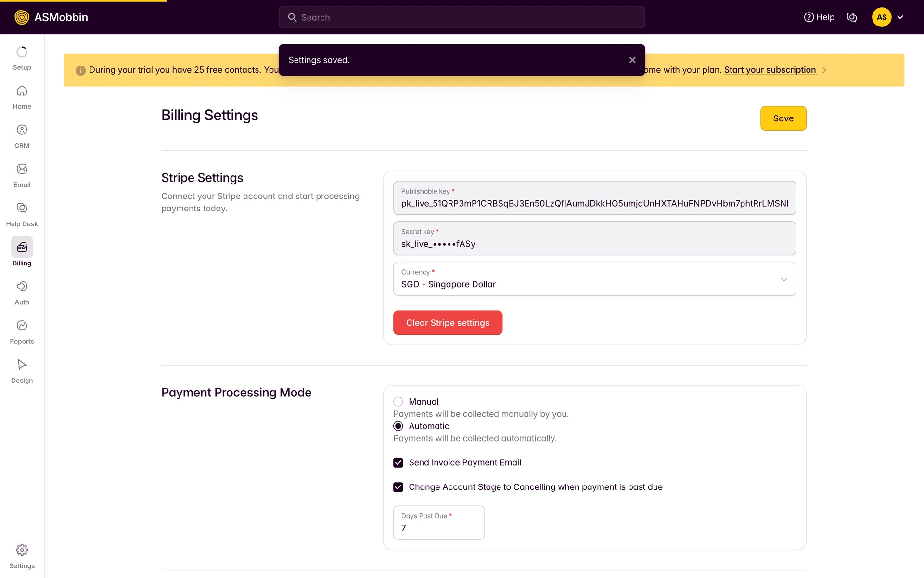Viewport: 924px width, 578px height.
Task: Open the Auth section icon
Action: click(x=22, y=287)
